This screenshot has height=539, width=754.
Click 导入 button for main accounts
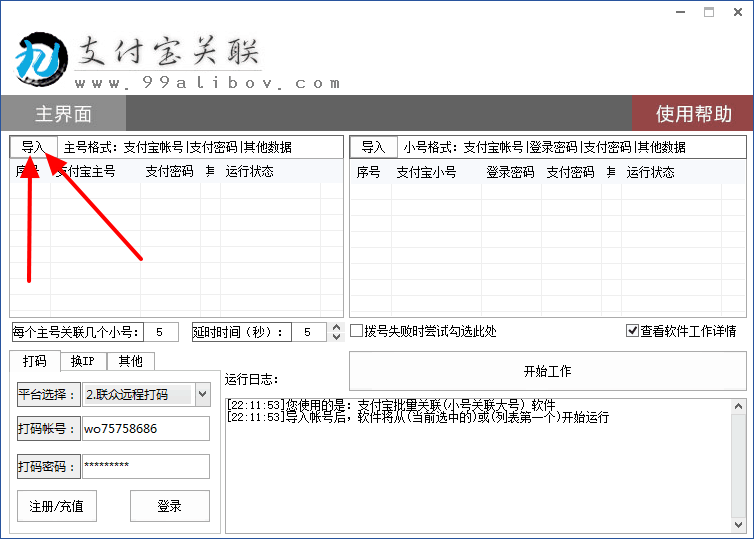33,147
